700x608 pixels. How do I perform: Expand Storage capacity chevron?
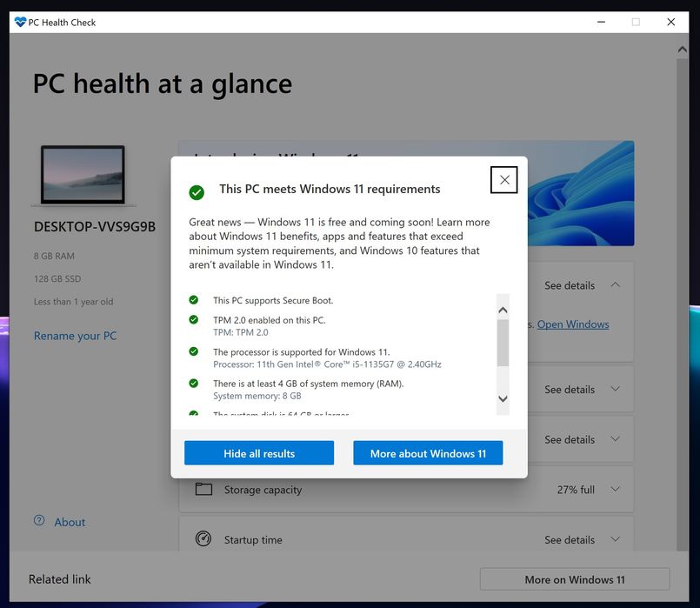click(x=615, y=489)
